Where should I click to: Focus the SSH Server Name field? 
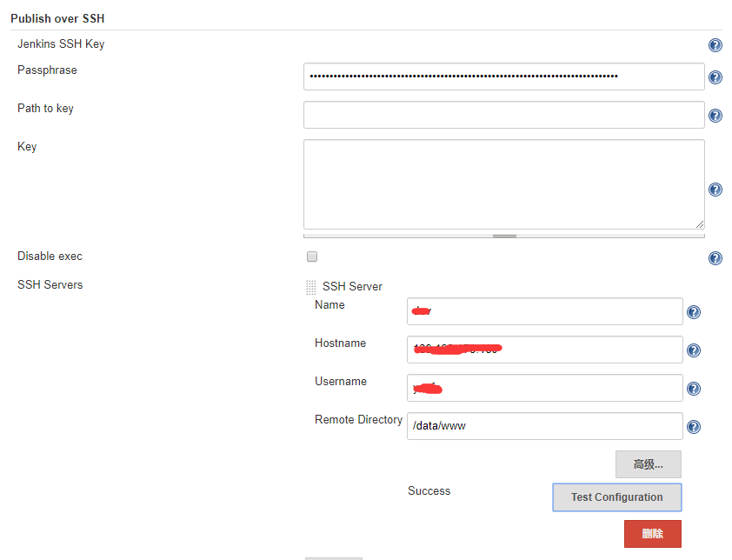(544, 311)
